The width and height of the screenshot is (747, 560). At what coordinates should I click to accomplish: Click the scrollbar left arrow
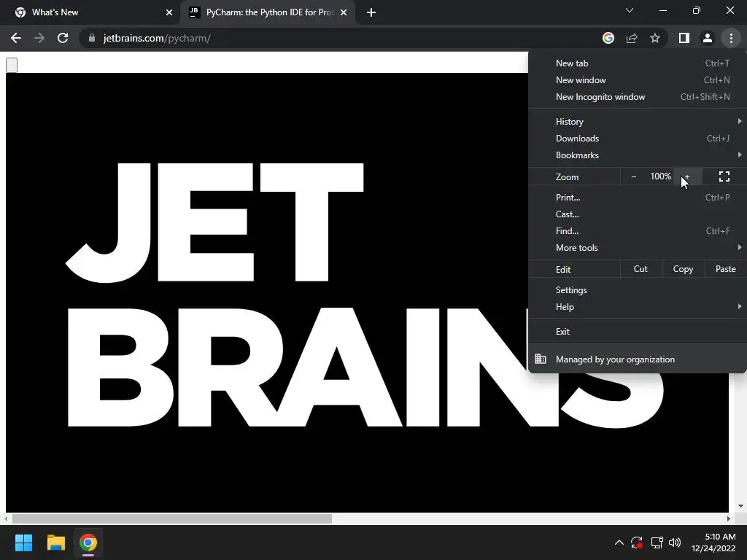click(x=6, y=518)
